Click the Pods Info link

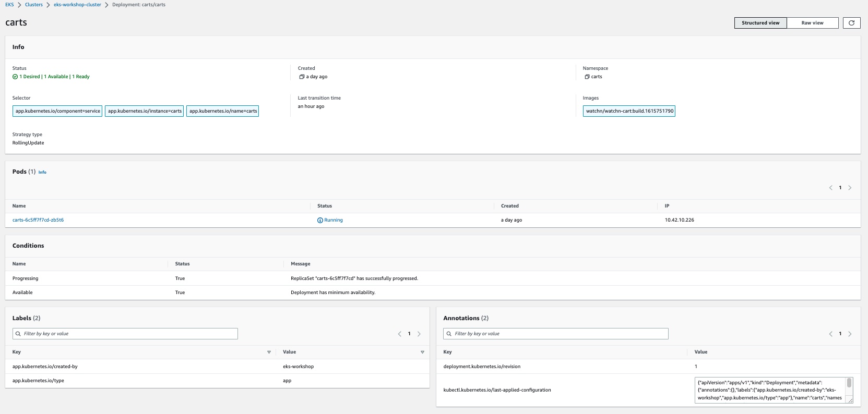pos(42,172)
